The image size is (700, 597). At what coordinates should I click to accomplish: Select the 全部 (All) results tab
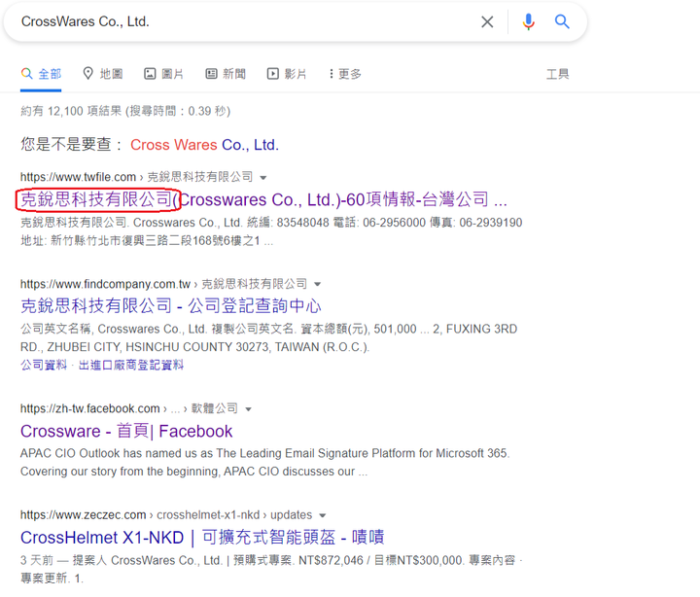[x=41, y=74]
